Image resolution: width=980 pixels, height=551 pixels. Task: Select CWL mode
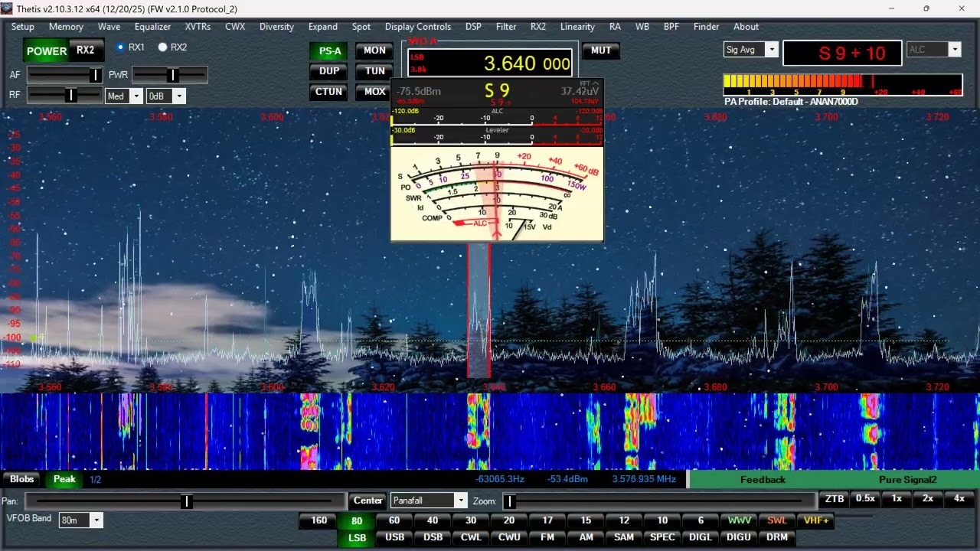tap(471, 537)
